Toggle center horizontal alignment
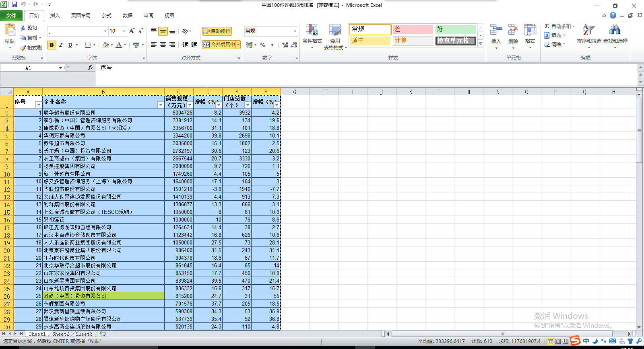644x349 pixels. [x=163, y=45]
